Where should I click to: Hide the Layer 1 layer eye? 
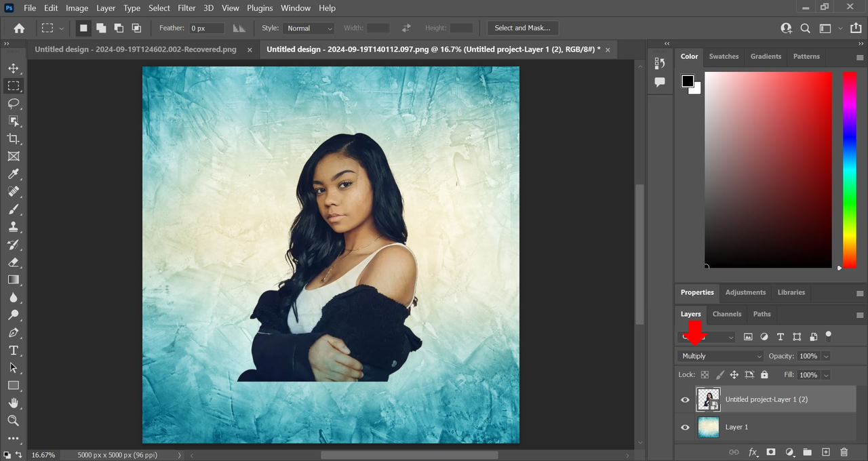685,427
